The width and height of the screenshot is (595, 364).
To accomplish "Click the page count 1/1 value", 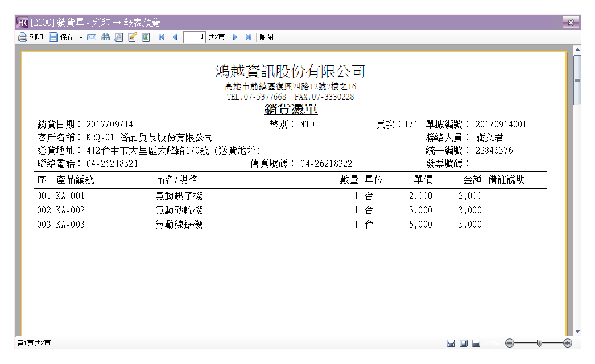I will click(x=411, y=124).
